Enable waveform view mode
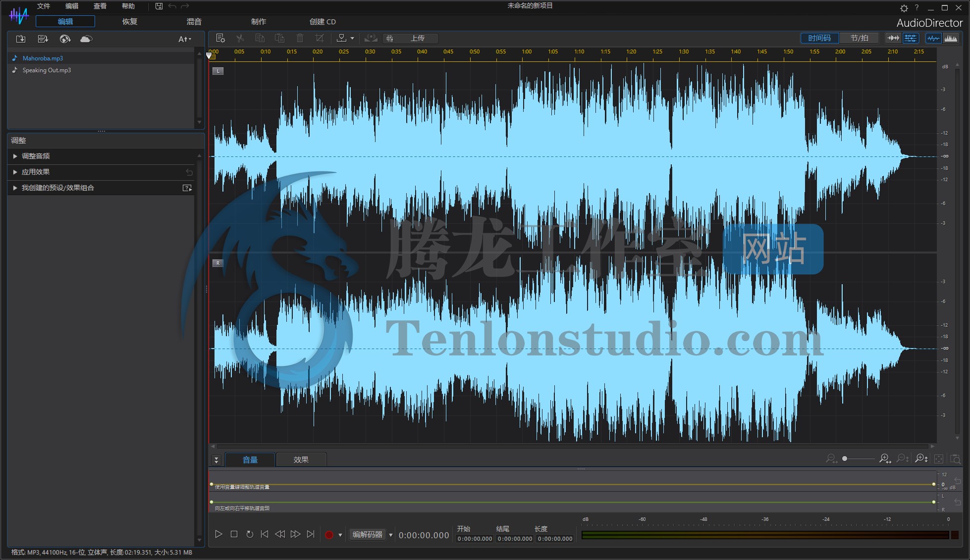This screenshot has width=970, height=560. point(933,38)
